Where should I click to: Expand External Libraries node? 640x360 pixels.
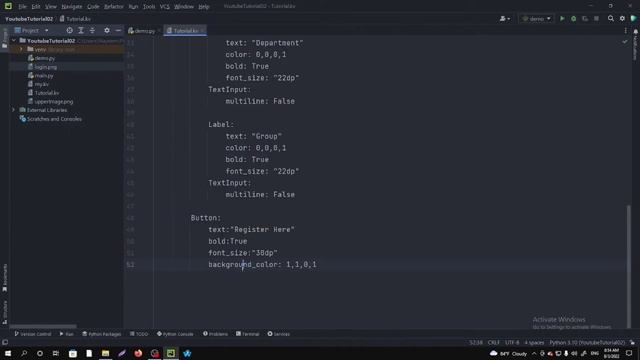pyautogui.click(x=13, y=110)
